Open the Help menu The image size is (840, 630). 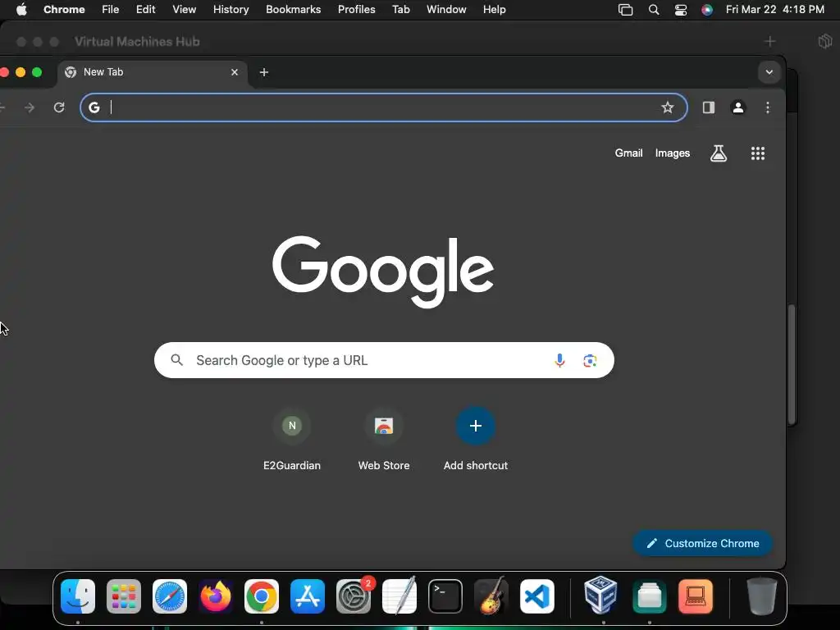[x=494, y=10]
